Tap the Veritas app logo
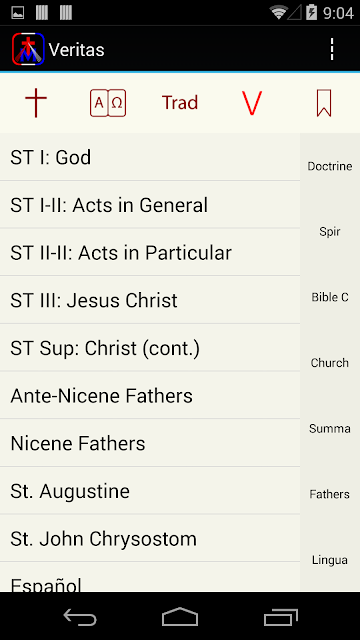This screenshot has height=640, width=360. click(28, 49)
